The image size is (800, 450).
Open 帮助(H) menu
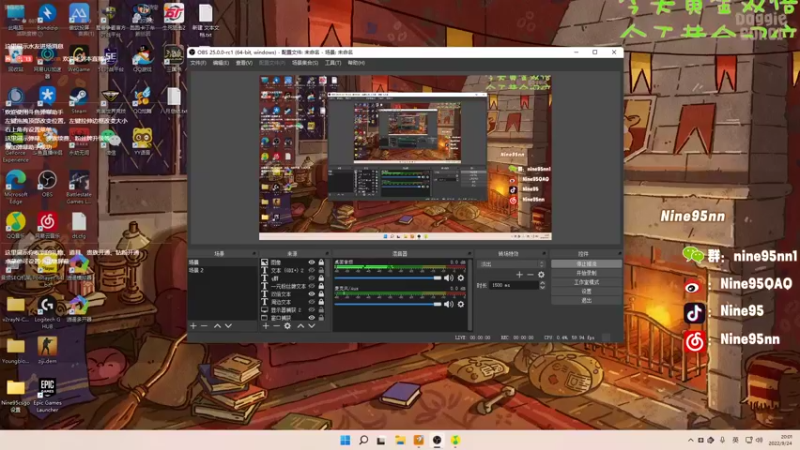[356, 63]
